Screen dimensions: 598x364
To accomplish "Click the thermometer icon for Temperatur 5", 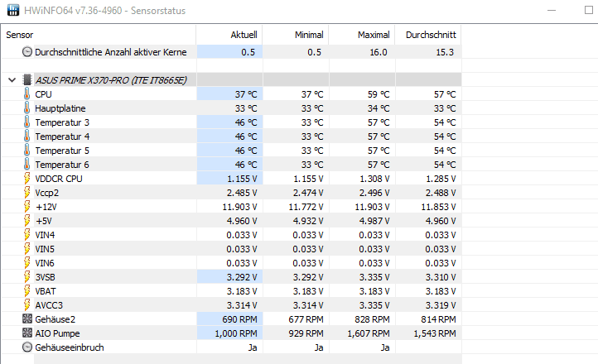I will tap(27, 151).
